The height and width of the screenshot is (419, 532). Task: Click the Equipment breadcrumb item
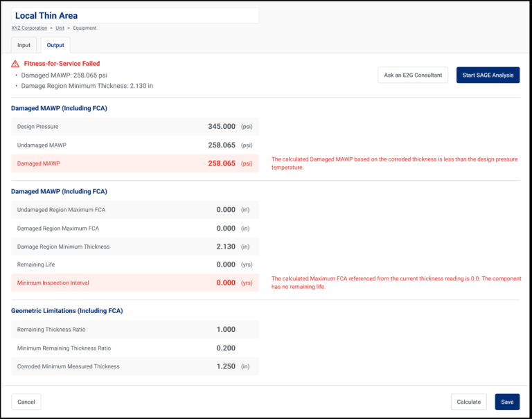(85, 28)
